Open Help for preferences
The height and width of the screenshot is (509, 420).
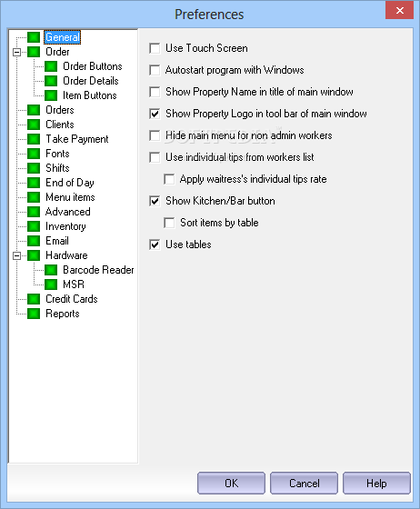(x=376, y=484)
